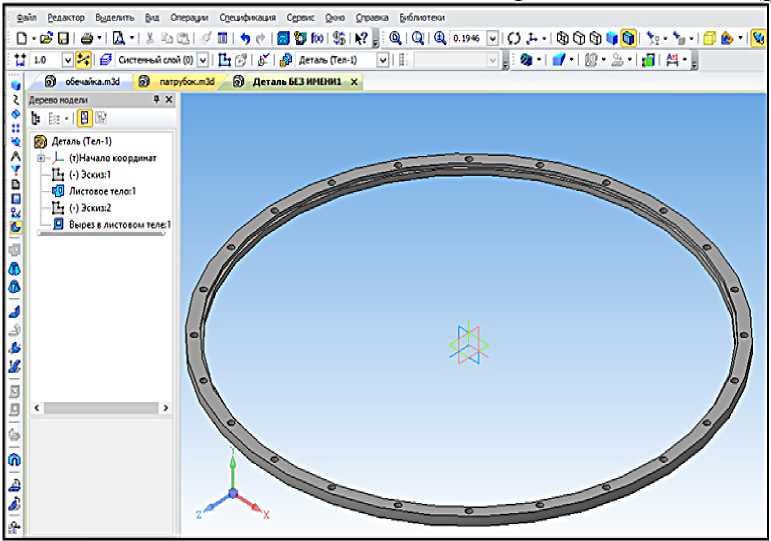Click the model tree right scroll arrow
The image size is (771, 541).
[166, 408]
